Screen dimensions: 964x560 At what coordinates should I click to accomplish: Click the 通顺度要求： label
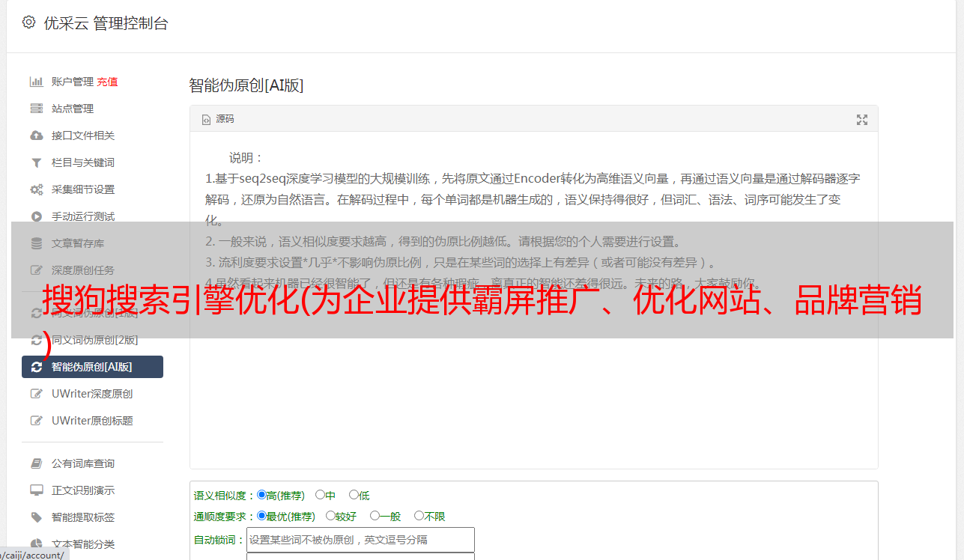click(x=225, y=517)
